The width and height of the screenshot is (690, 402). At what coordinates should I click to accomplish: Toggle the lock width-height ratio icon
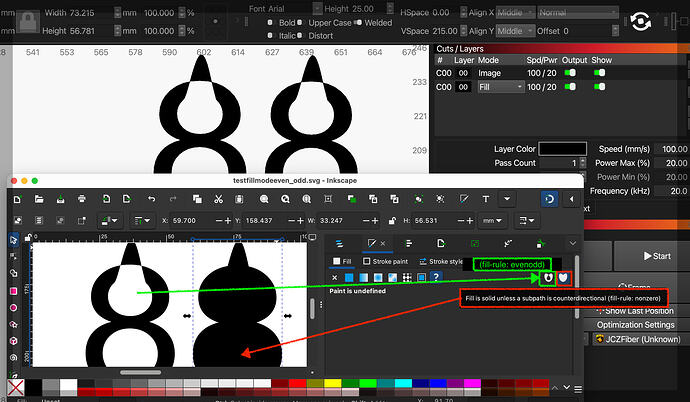point(392,220)
